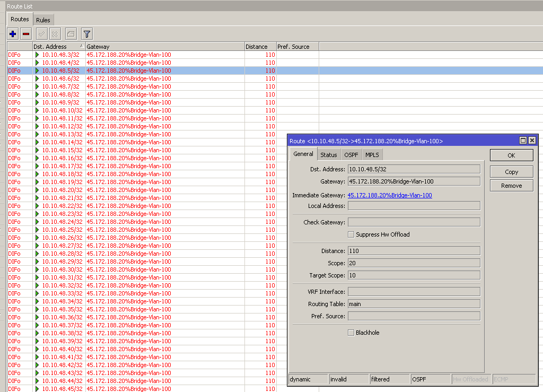Check the Blackhole option
This screenshot has width=543, height=392.
pos(351,333)
